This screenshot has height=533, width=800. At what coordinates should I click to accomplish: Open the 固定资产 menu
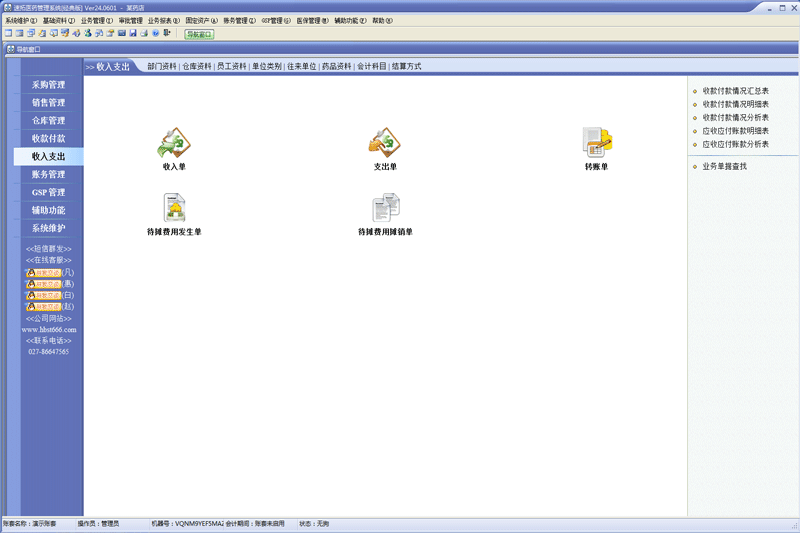coord(202,21)
